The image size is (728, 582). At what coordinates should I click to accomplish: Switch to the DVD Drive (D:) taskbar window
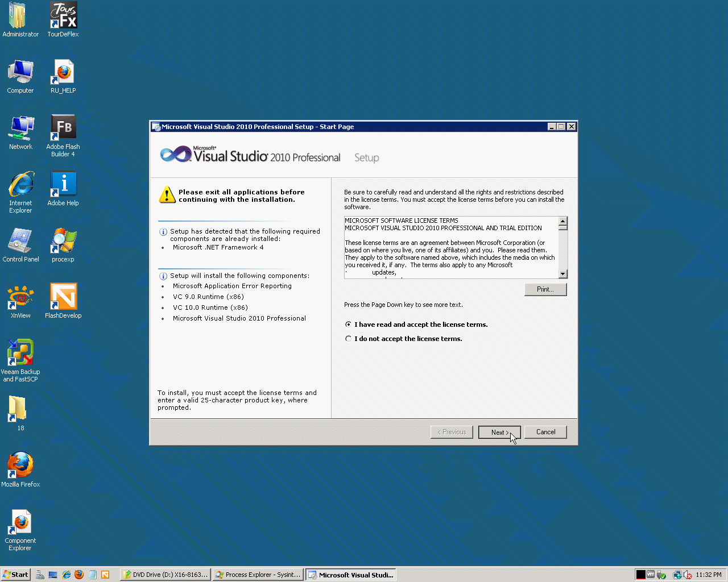[x=166, y=575]
